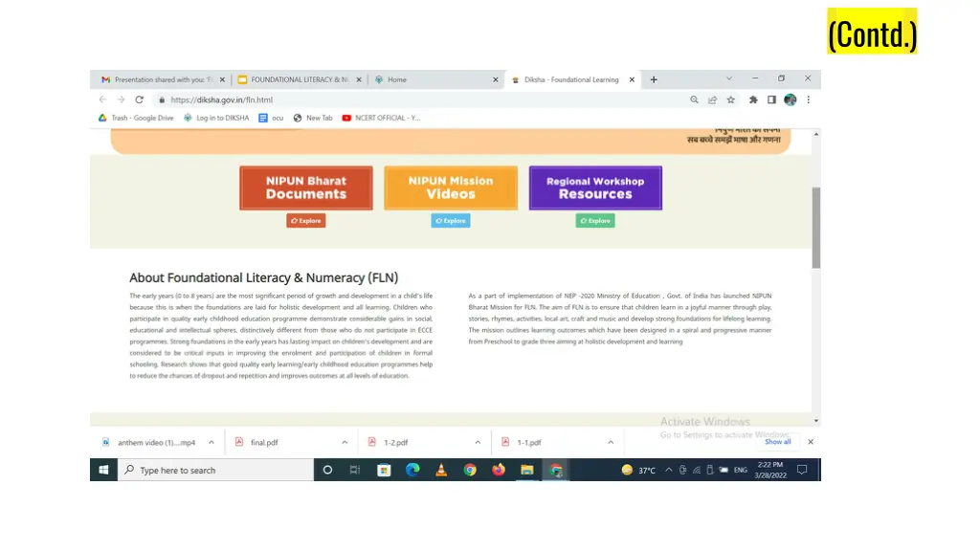Image resolution: width=980 pixels, height=551 pixels.
Task: Open Chrome's three-dot menu
Action: (x=808, y=99)
